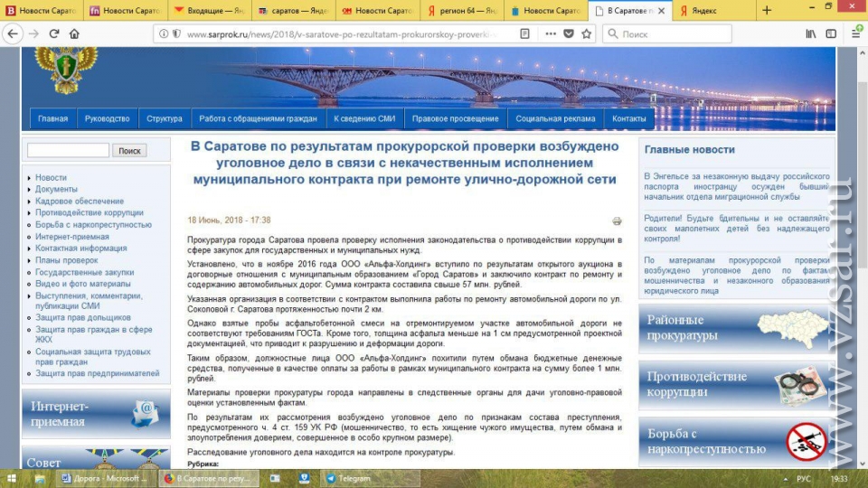Go to the browser Home page
The width and height of the screenshot is (868, 488).
(74, 33)
